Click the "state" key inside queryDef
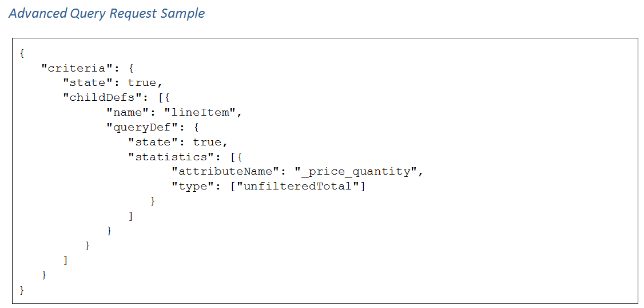The width and height of the screenshot is (644, 308). point(153,142)
